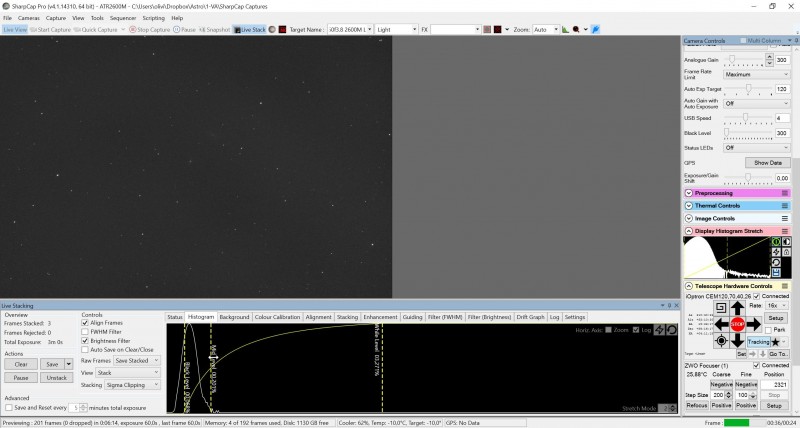Toggle the mount Connected checkbox

[x=757, y=296]
